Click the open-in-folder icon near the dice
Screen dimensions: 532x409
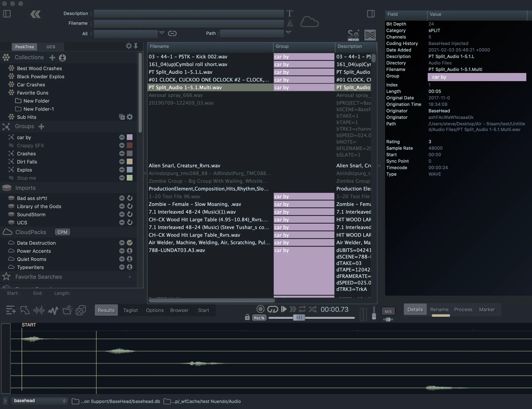coord(67,310)
